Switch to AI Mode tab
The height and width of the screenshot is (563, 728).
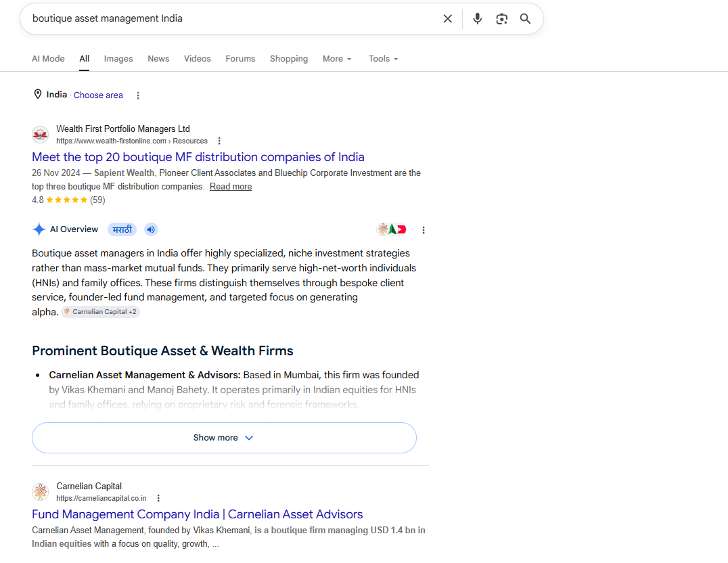(x=48, y=58)
